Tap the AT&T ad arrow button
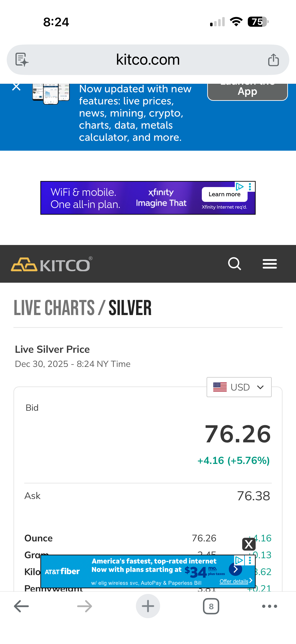Image resolution: width=296 pixels, height=644 pixels. 235,569
